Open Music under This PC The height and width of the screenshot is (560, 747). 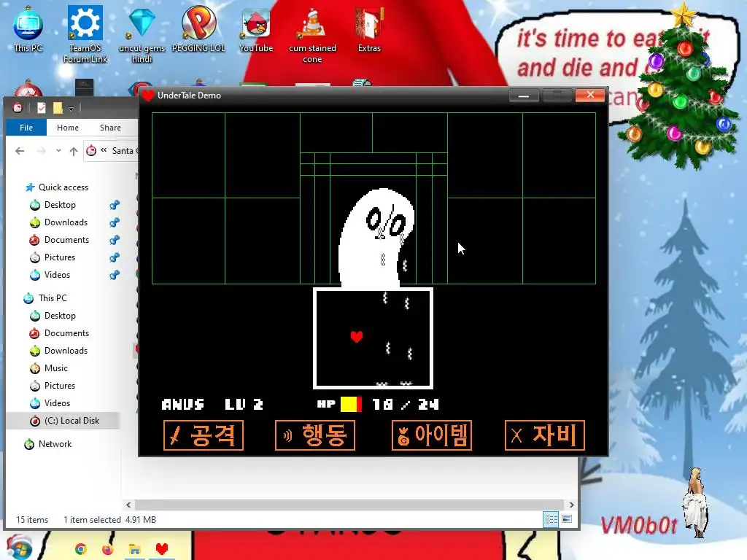pos(55,368)
